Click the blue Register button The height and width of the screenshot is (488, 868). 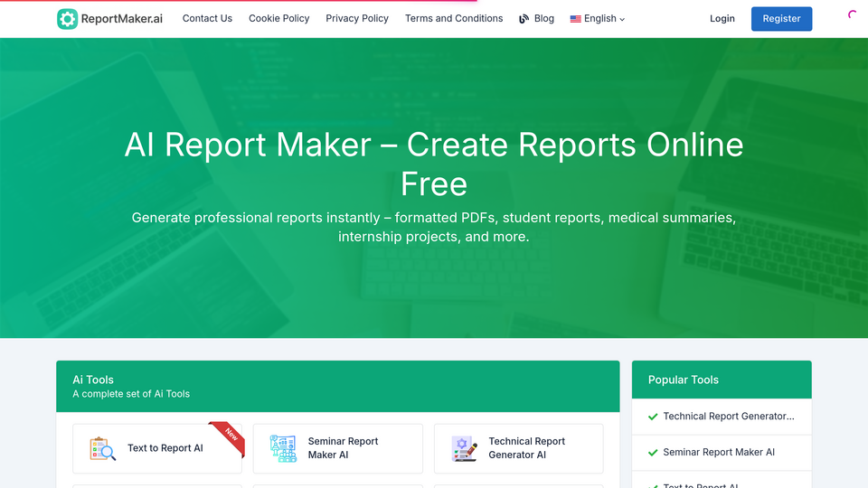coord(781,19)
